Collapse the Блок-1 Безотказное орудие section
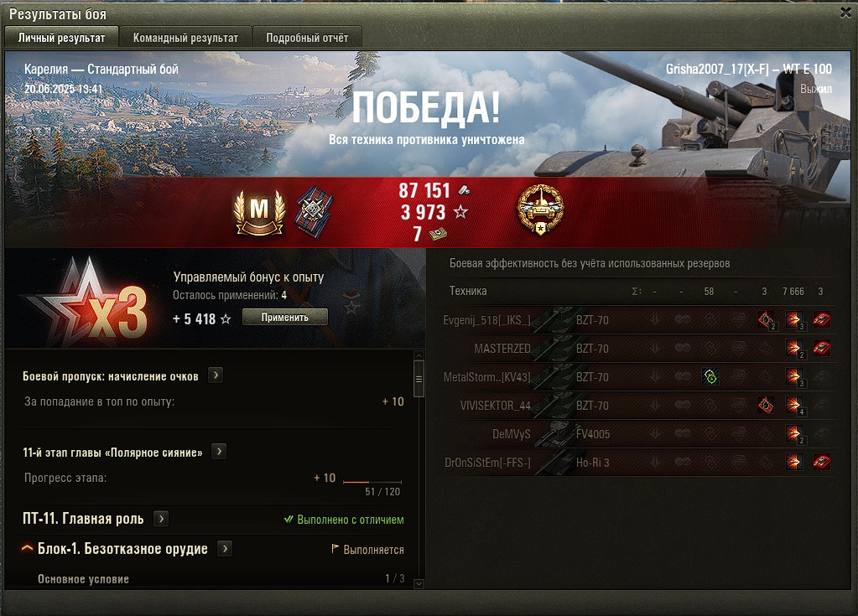This screenshot has width=858, height=616. (x=26, y=548)
